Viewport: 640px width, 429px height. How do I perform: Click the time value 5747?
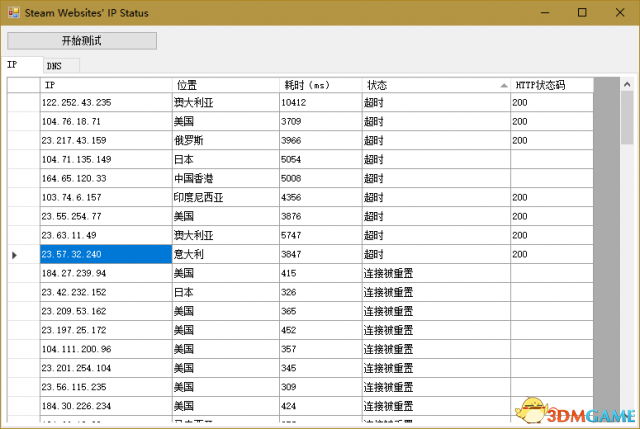291,235
